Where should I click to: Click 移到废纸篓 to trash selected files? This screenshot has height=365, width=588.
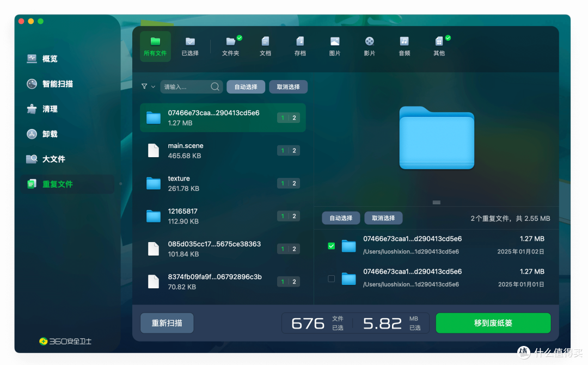493,323
